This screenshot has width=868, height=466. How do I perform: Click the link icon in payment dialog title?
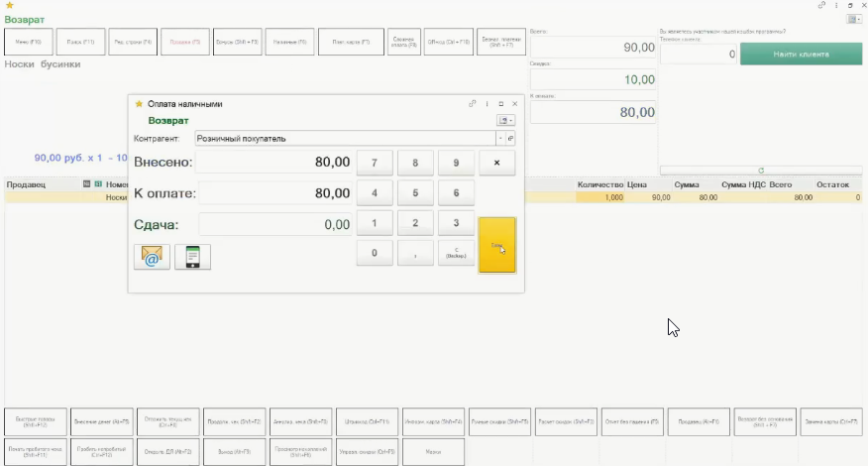473,104
